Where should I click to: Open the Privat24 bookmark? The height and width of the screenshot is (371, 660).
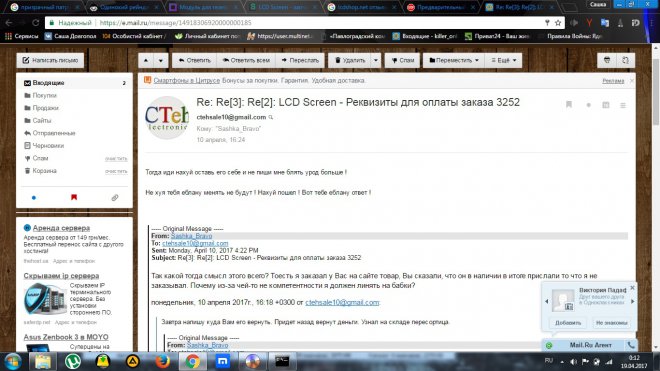(497, 36)
